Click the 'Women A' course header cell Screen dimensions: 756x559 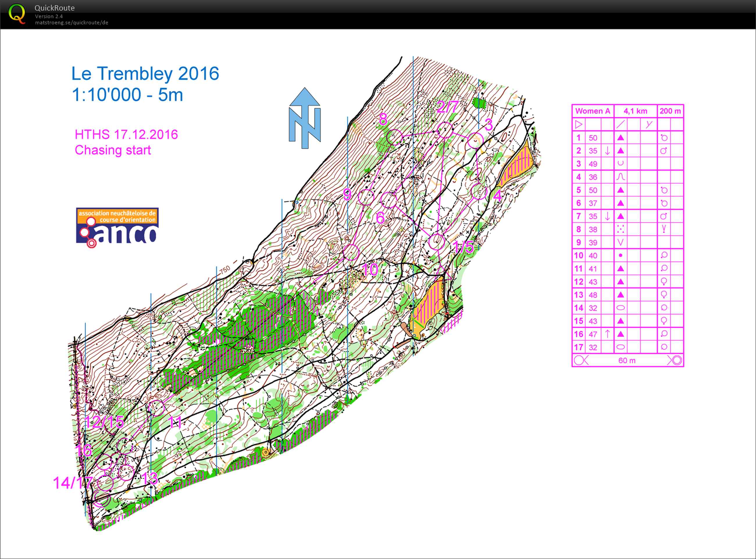(593, 111)
